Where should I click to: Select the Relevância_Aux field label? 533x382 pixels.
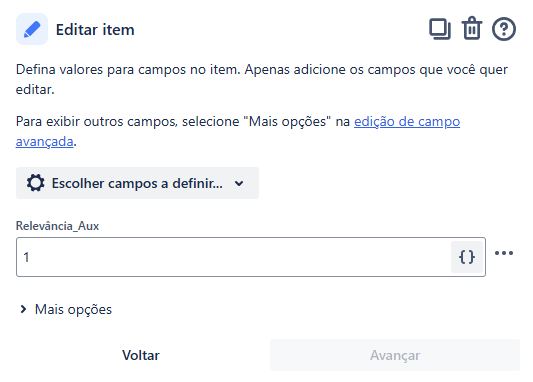point(57,226)
